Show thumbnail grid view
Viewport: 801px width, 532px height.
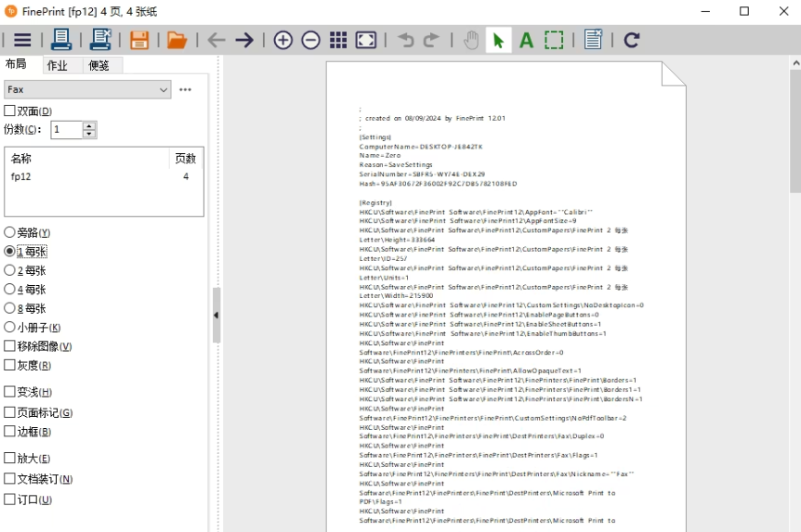point(338,40)
